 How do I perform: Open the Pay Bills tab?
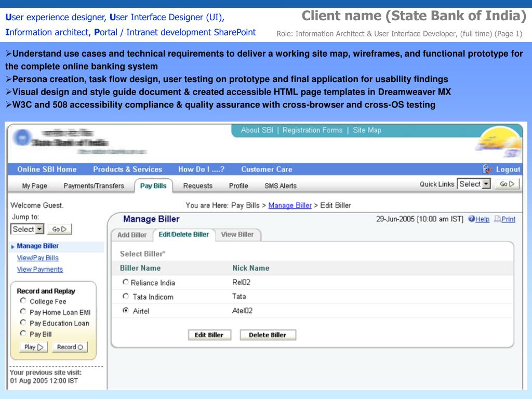click(x=153, y=186)
